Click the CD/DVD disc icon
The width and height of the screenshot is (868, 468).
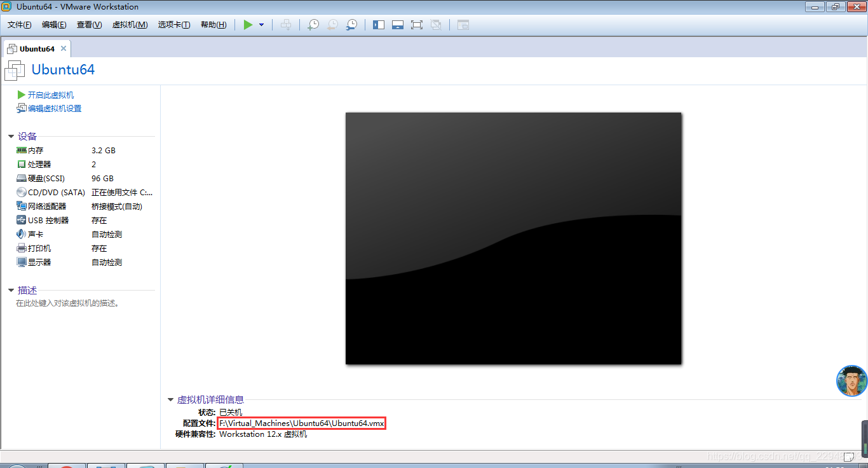point(22,192)
